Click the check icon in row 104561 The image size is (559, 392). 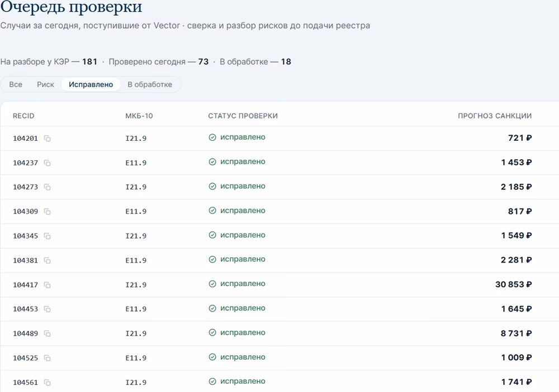click(x=212, y=381)
